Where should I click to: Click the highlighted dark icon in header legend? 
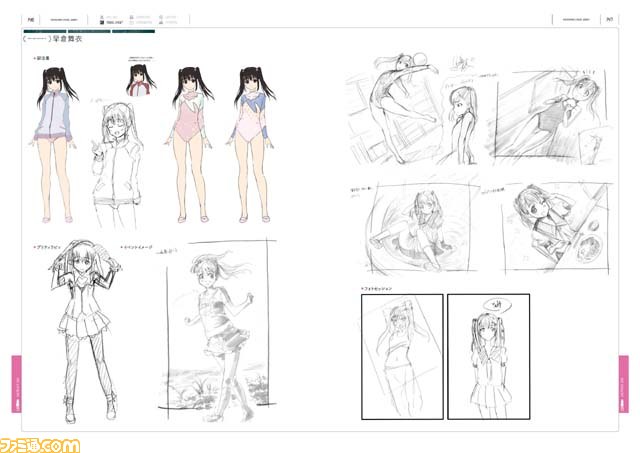(102, 22)
